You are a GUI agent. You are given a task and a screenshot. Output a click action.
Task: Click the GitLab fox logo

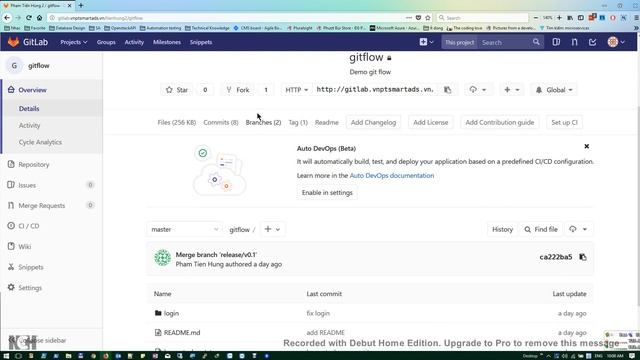[13, 42]
